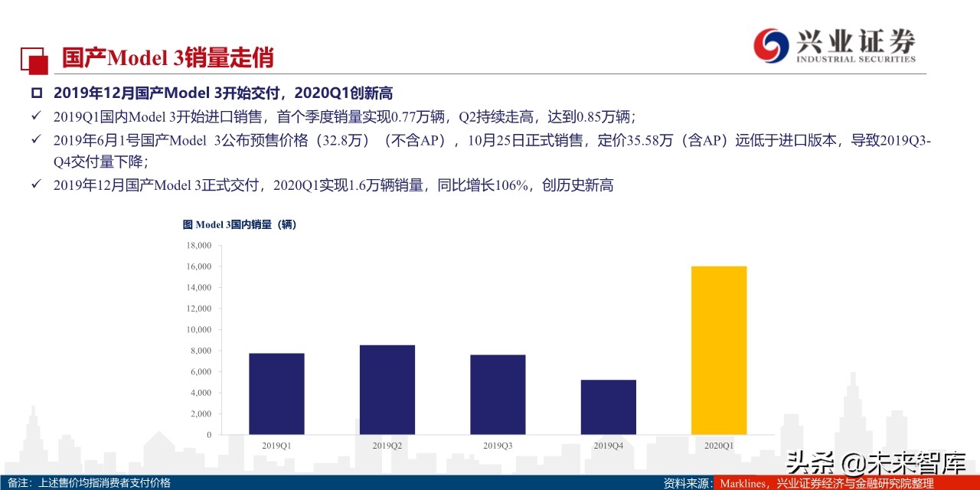Click the checkmark icon on the third bullet
The image size is (980, 490).
coord(35,185)
